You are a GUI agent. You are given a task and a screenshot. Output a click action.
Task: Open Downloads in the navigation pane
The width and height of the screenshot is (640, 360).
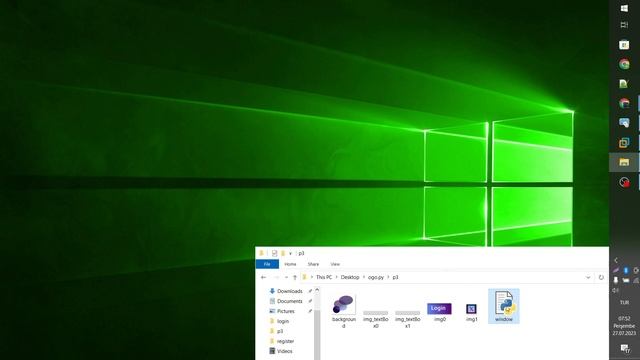coord(286,291)
